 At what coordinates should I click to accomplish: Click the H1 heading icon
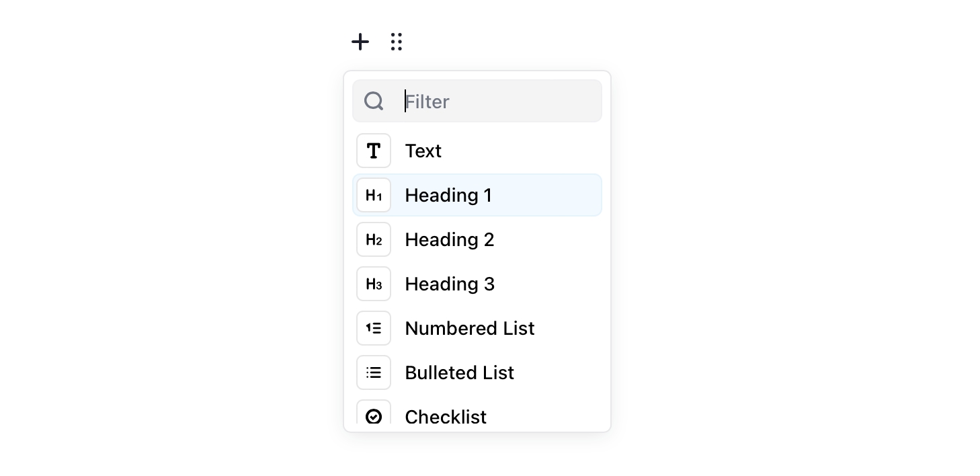pos(374,196)
